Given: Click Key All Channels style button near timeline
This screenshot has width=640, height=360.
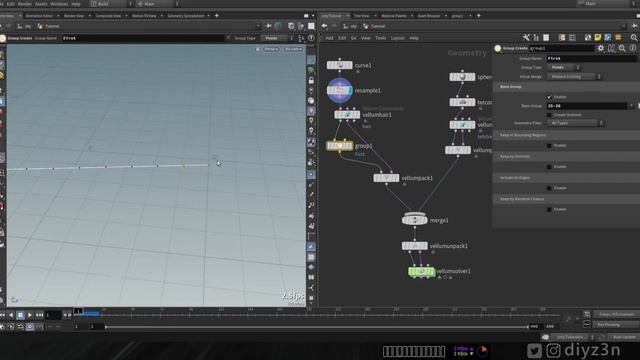Looking at the screenshot, I should click(x=616, y=314).
